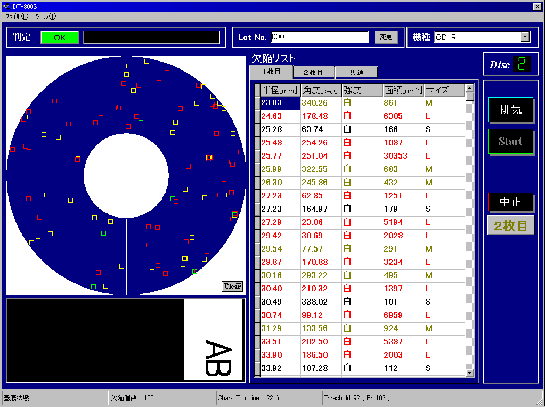The width and height of the screenshot is (545, 407).
Task: Click the defect list scroll-down arrow
Action: pyautogui.click(x=470, y=373)
